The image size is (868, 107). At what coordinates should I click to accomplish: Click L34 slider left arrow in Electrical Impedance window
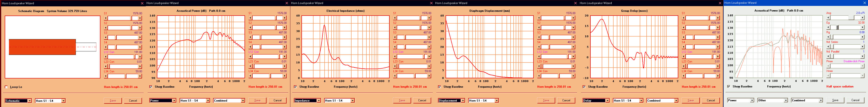coord(395,76)
